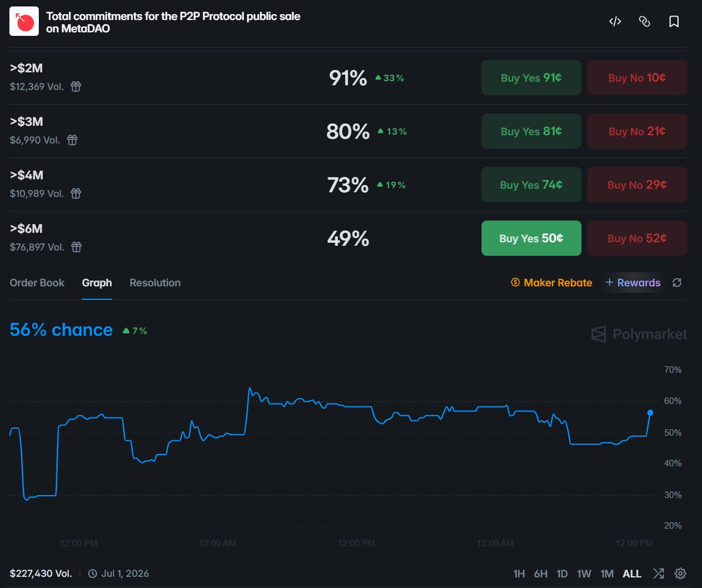Select the ALL timeframe option

point(631,573)
